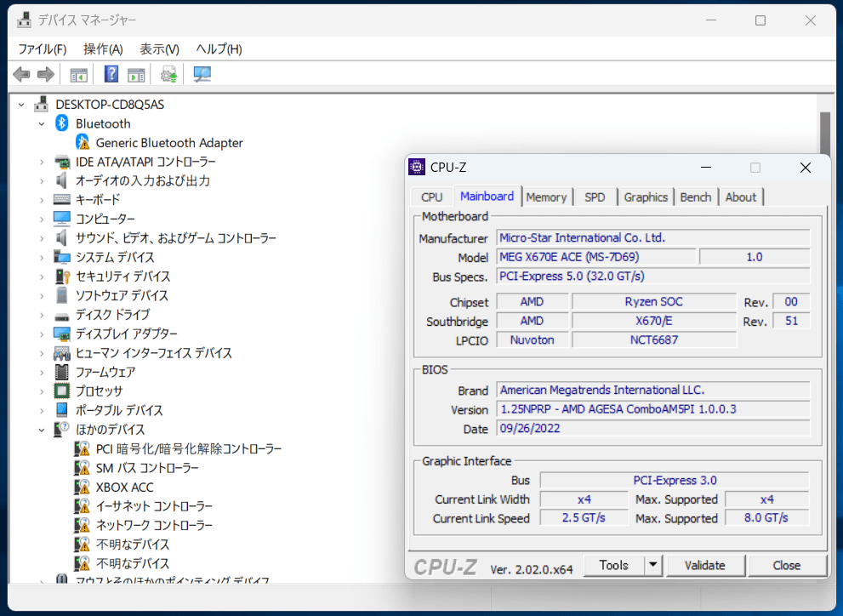
Task: Collapse the DESKTOP-CD8Q5AS root node
Action: pyautogui.click(x=21, y=105)
